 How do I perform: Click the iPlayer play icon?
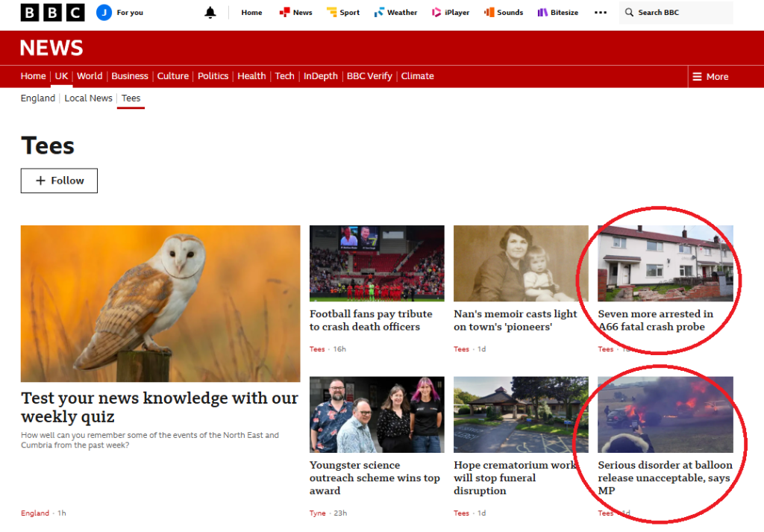[x=436, y=13]
